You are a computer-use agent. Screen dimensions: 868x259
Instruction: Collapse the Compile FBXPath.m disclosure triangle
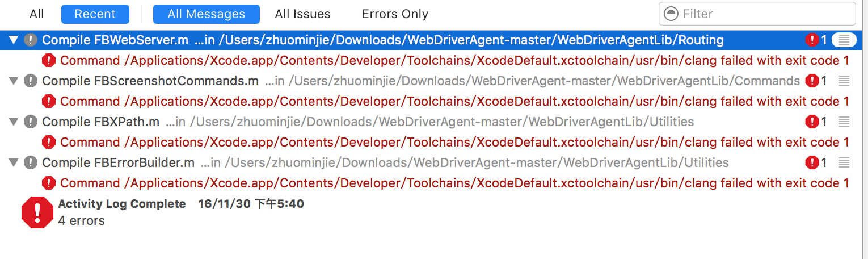pos(14,122)
